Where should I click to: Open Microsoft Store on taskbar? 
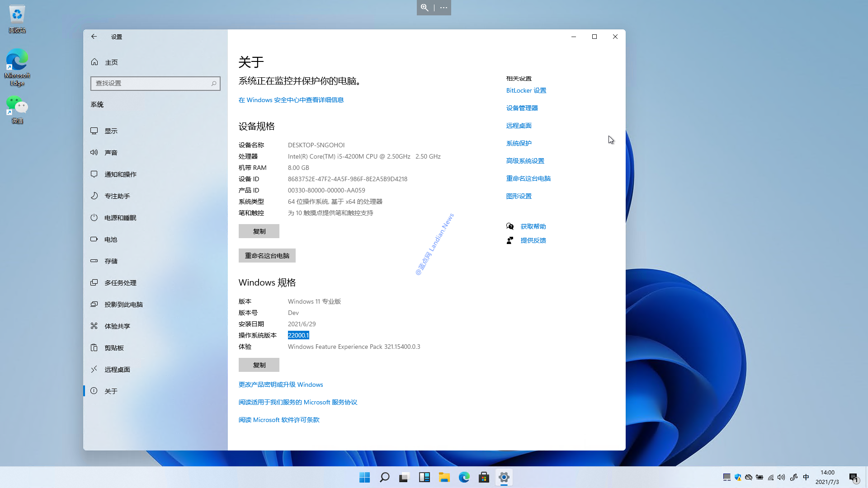pos(484,478)
